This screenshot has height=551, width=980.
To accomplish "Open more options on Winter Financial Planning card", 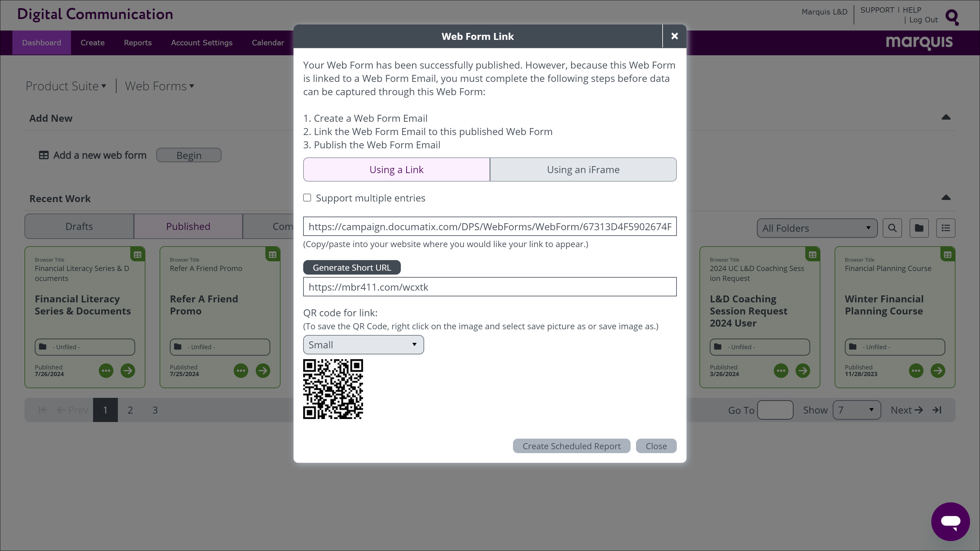I will [916, 370].
